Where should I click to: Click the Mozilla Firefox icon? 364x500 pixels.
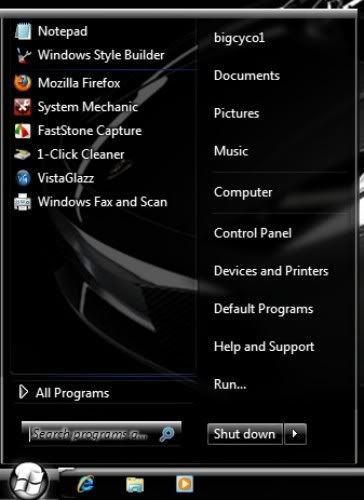point(23,83)
